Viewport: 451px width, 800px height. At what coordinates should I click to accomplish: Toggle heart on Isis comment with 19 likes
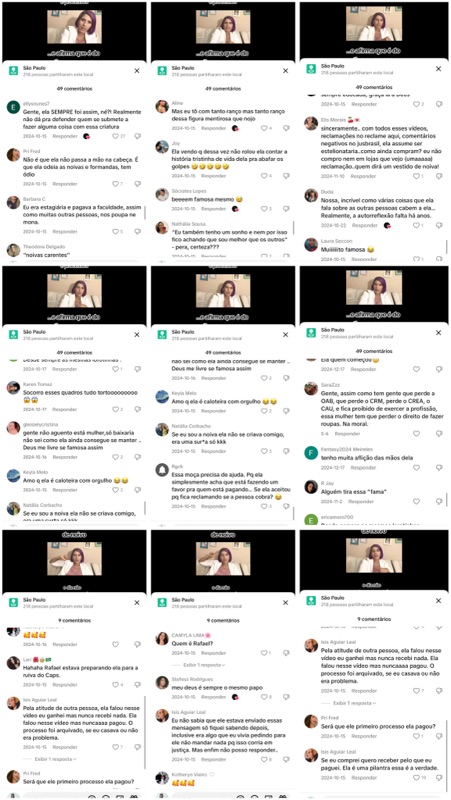click(416, 778)
